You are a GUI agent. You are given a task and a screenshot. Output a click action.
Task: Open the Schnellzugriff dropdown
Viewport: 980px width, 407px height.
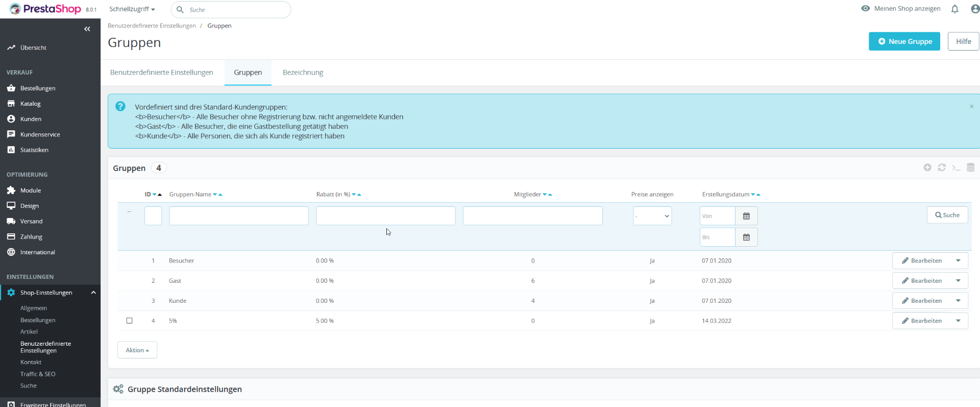pos(132,9)
